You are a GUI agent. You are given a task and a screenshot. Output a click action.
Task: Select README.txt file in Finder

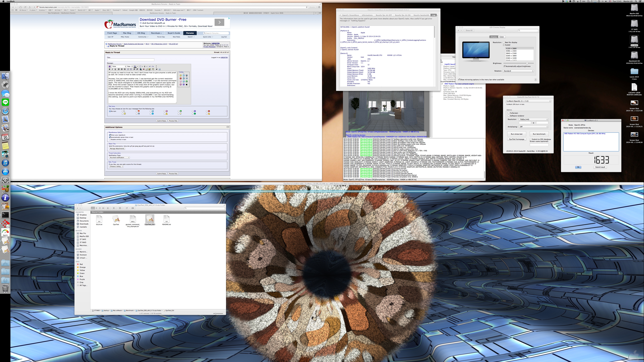[167, 220]
